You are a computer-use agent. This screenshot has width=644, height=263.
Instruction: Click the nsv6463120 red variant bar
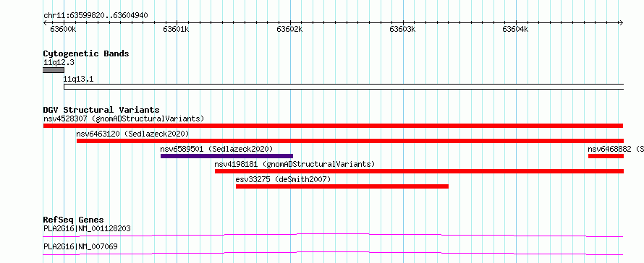350,141
